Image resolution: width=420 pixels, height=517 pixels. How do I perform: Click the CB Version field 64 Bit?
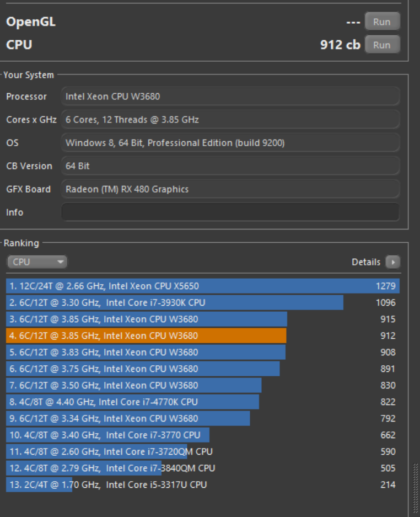point(230,166)
